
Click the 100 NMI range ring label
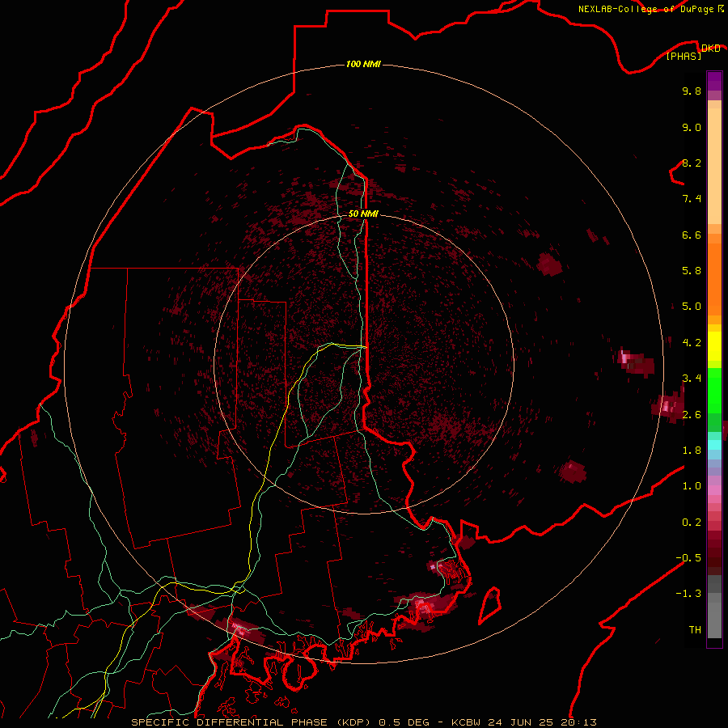click(x=363, y=64)
